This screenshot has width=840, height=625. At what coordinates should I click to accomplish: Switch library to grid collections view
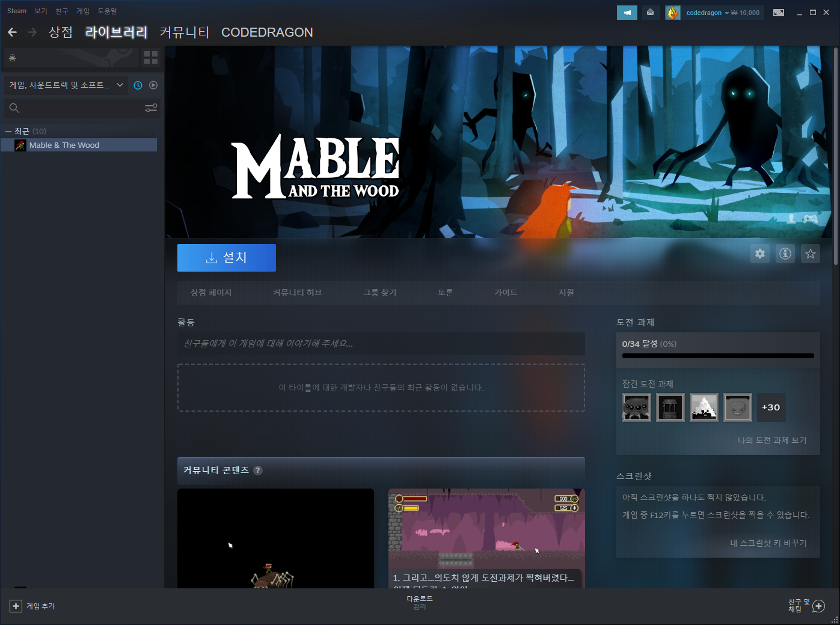151,58
